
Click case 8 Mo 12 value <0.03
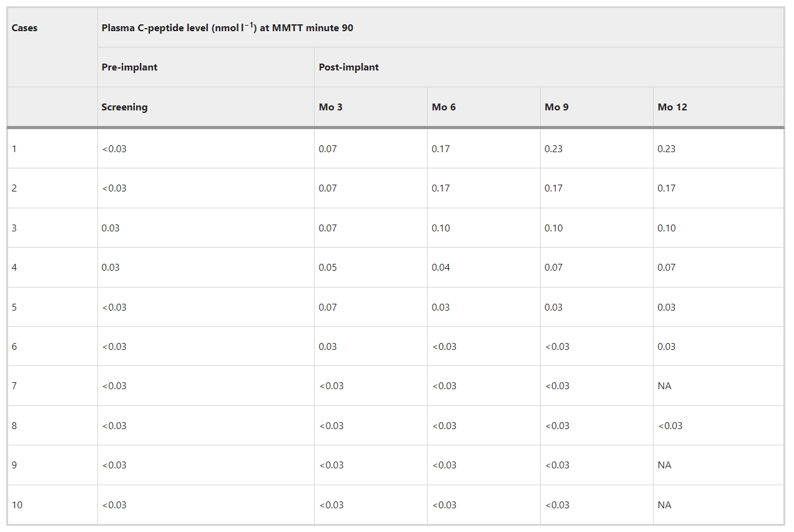click(670, 426)
